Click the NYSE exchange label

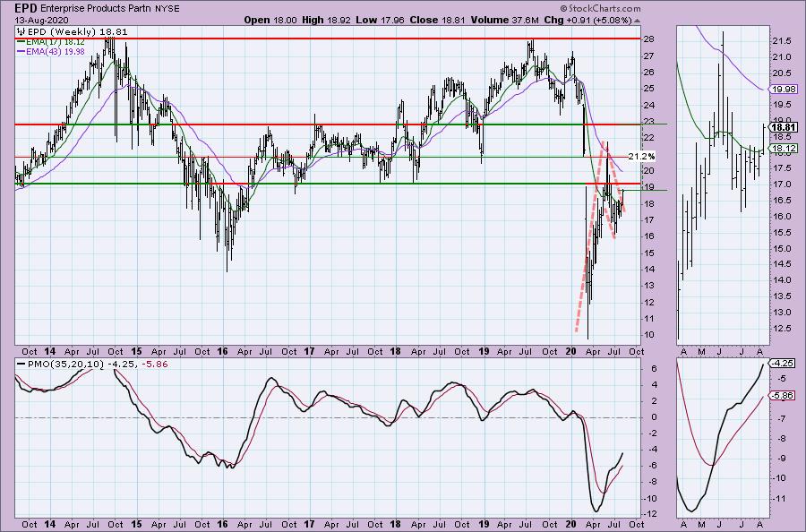[x=168, y=9]
